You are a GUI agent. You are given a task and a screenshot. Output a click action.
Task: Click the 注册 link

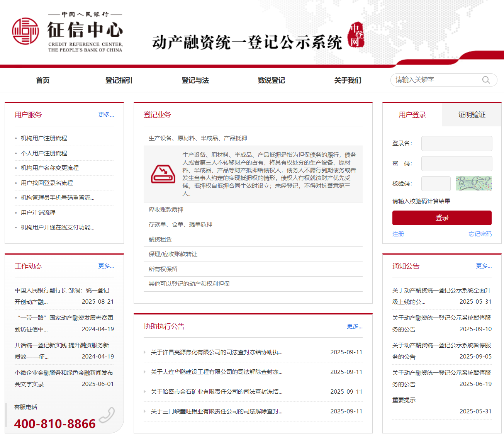point(398,234)
